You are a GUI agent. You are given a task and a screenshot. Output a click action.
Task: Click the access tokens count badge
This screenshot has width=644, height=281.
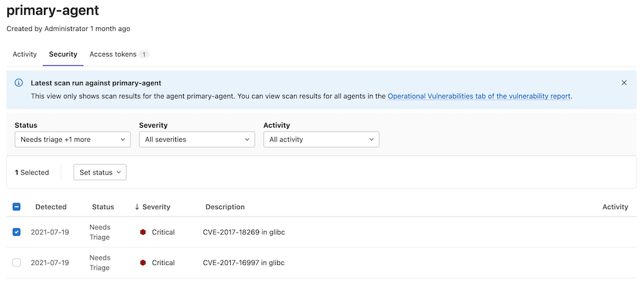tap(144, 55)
